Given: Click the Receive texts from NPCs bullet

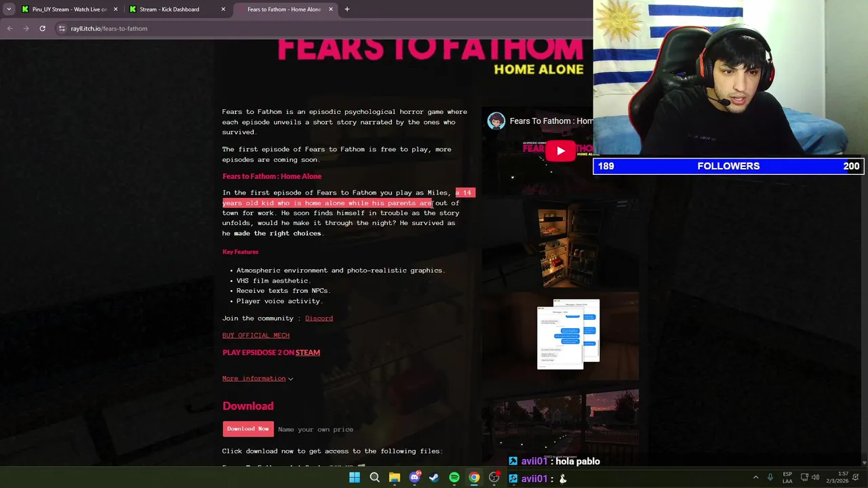Looking at the screenshot, I should (283, 291).
